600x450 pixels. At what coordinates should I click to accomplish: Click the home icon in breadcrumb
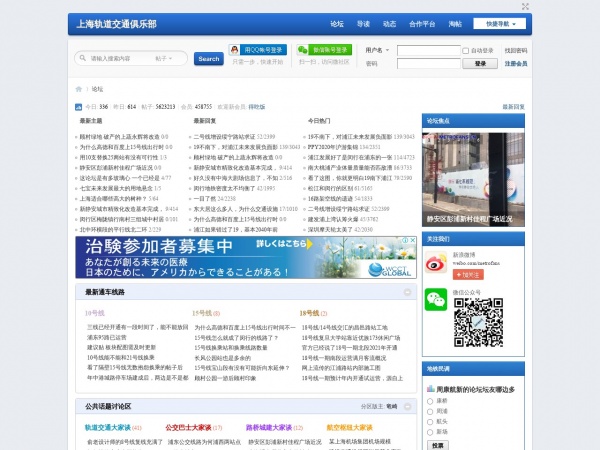pyautogui.click(x=80, y=88)
